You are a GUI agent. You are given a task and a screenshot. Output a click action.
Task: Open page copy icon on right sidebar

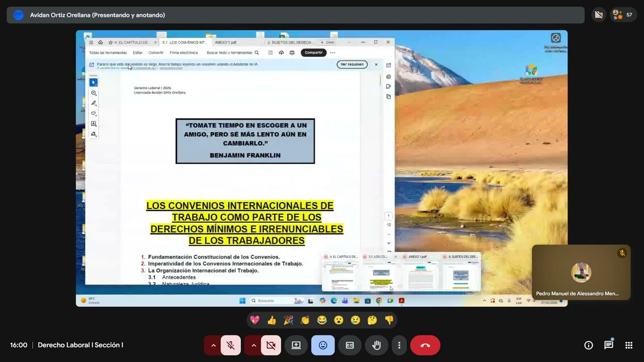[388, 97]
